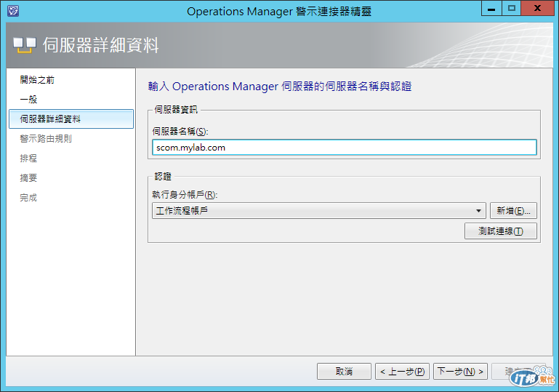Select the 排程 step in sidebar

[28, 159]
